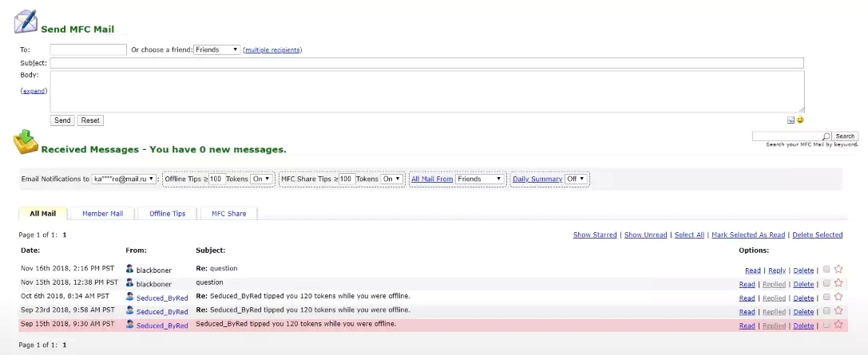The height and width of the screenshot is (355, 868).
Task: Star the Oct 6th Seduced_ByRed message
Action: (x=838, y=297)
